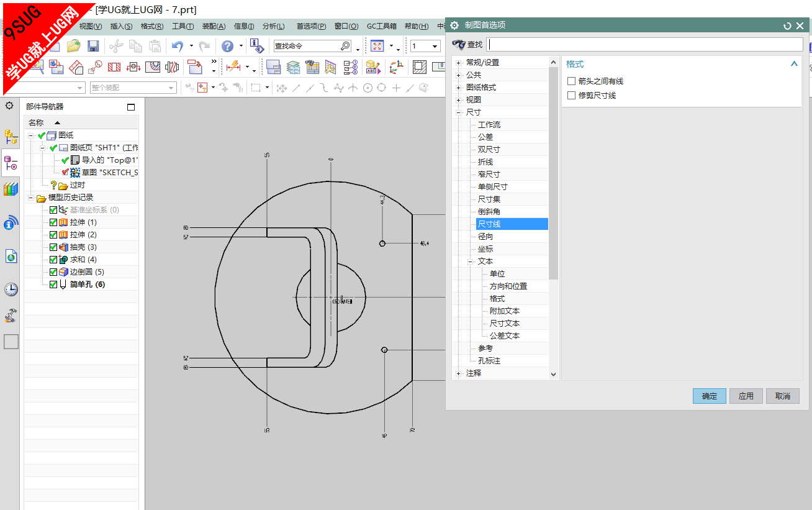
Task: Click the resource bar settings gear
Action: pos(9,106)
